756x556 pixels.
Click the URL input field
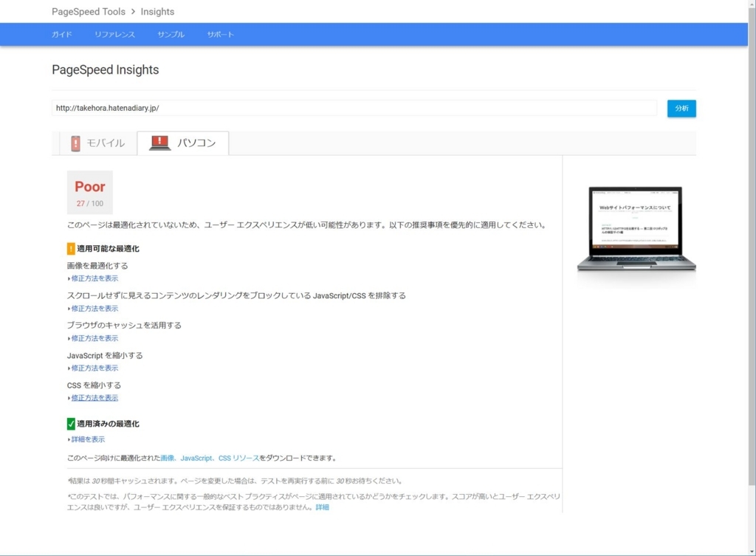pos(354,108)
